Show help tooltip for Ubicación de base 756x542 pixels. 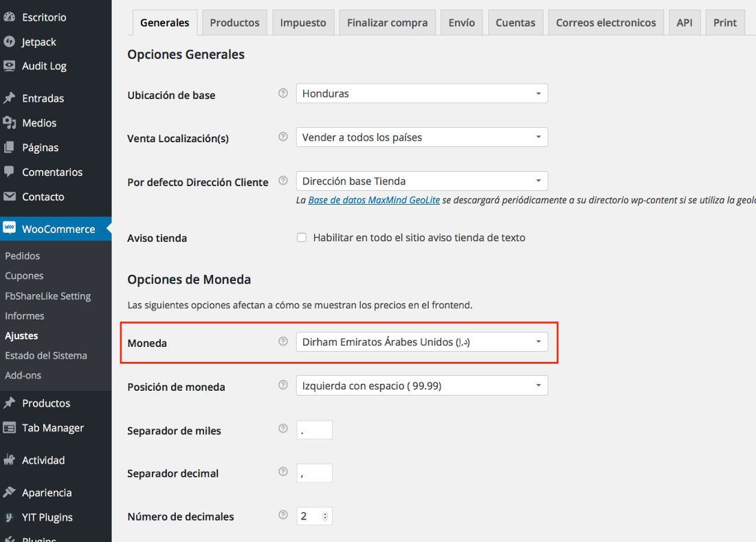coord(283,93)
